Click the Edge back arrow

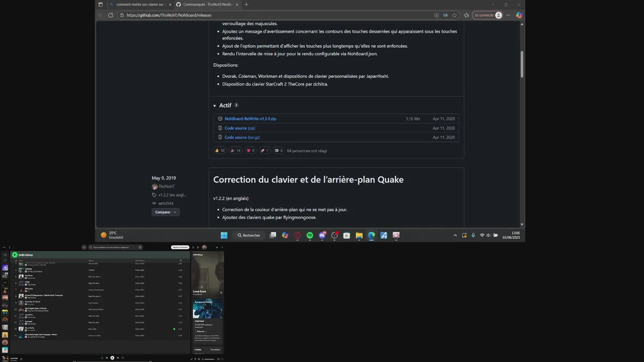[x=100, y=15]
